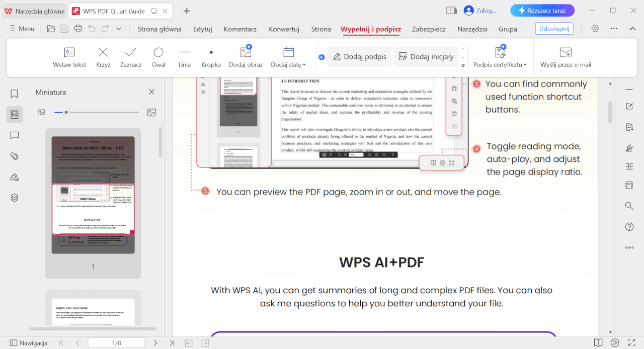Image resolution: width=644 pixels, height=349 pixels.
Task: Select the Wstaw tekst tool
Action: point(69,57)
